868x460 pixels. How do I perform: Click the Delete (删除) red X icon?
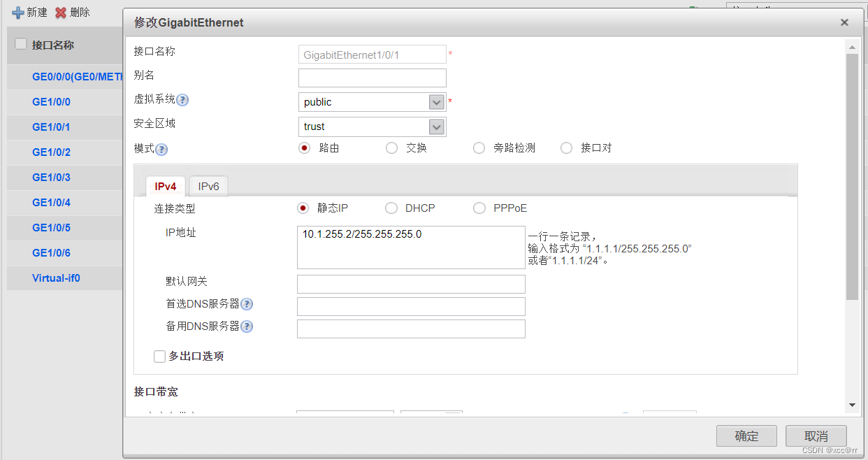pos(61,13)
